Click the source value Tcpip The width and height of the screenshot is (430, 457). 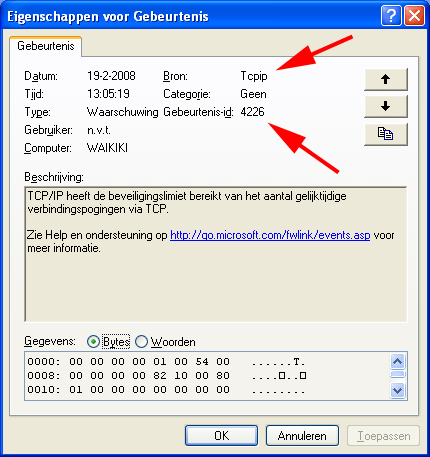[x=254, y=76]
